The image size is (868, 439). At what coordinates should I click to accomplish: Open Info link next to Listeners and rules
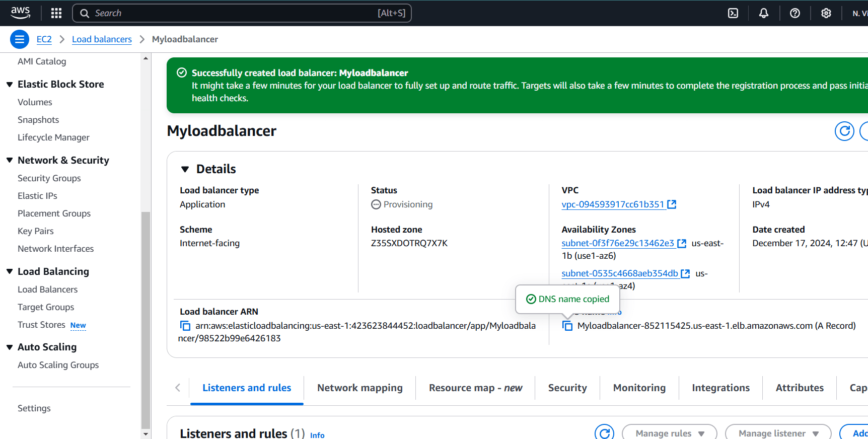[317, 435]
